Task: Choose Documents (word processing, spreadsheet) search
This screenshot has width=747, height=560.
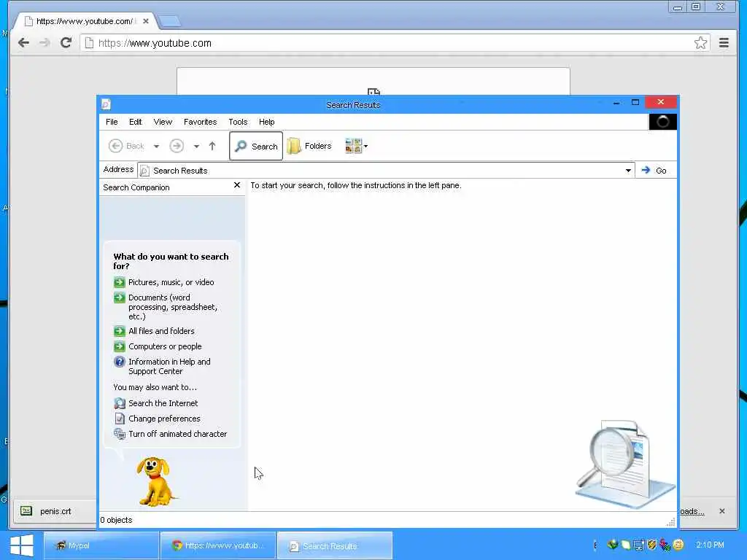Action: click(173, 307)
